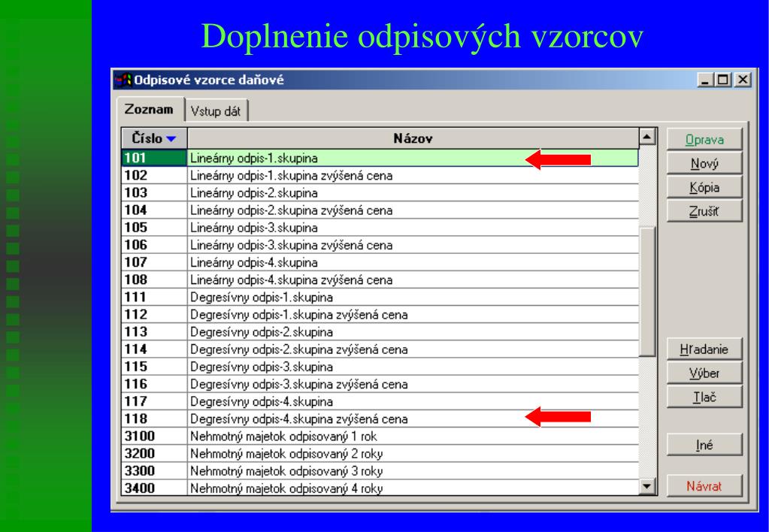Screen dimensions: 769x532
Task: Click the app icon in the title bar
Action: pos(123,80)
